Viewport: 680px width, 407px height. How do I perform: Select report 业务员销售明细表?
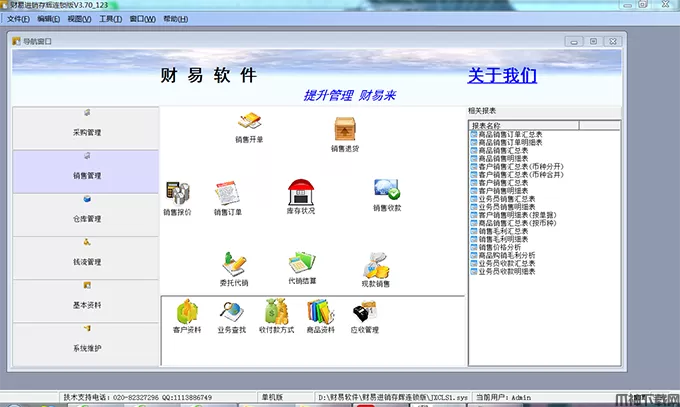click(503, 207)
